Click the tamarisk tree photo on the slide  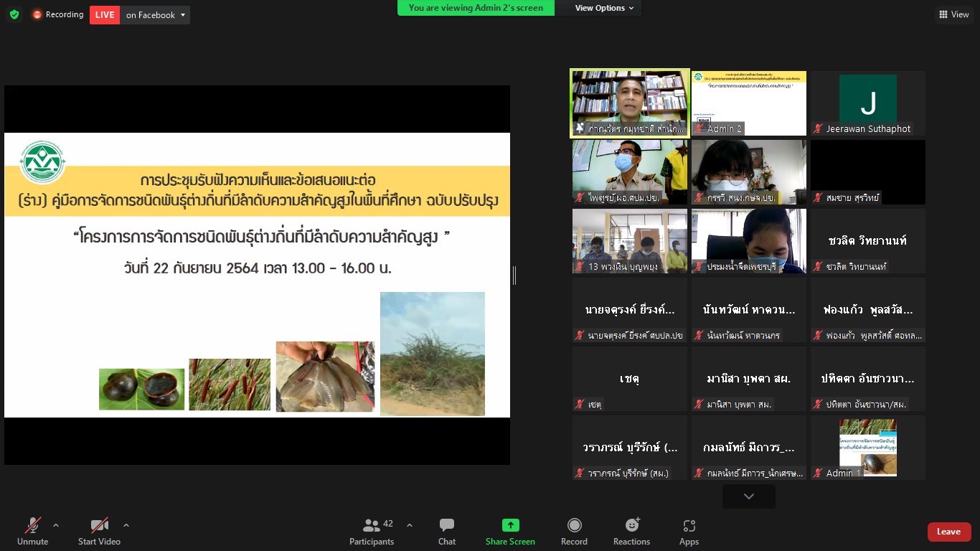433,354
